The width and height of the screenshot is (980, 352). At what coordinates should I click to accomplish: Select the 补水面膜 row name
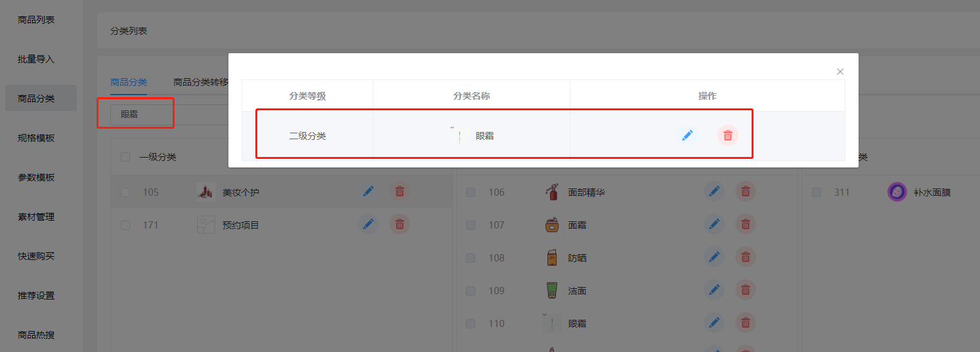click(932, 192)
